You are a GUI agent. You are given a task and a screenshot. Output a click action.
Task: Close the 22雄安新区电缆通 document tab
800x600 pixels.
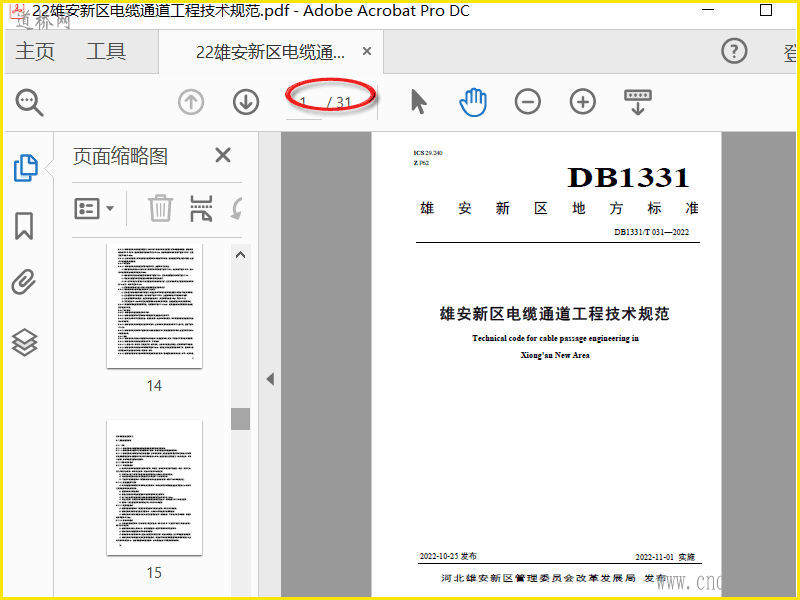pos(366,51)
